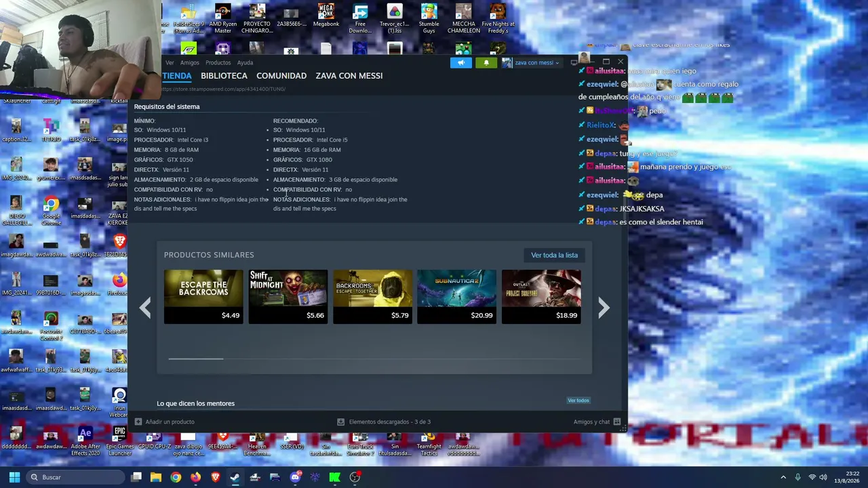The image size is (868, 488).
Task: Click the Buscar taskbar search box
Action: (x=77, y=477)
